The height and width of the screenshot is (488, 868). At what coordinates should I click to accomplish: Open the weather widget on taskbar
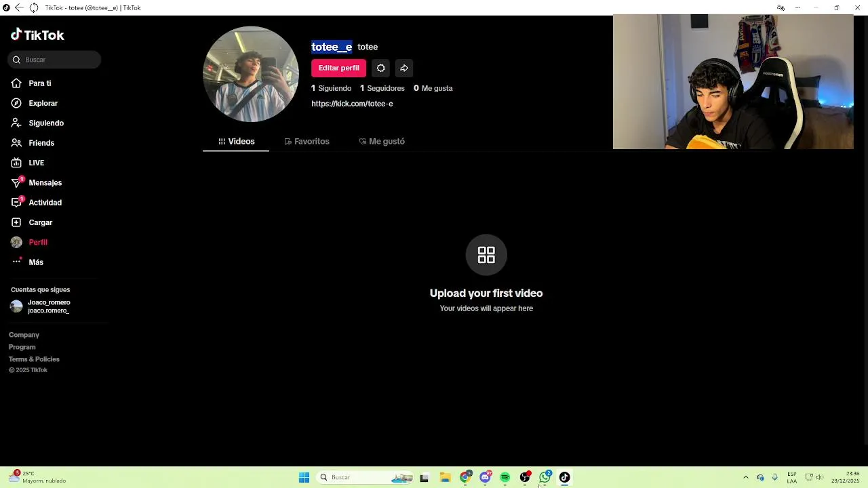pos(39,477)
